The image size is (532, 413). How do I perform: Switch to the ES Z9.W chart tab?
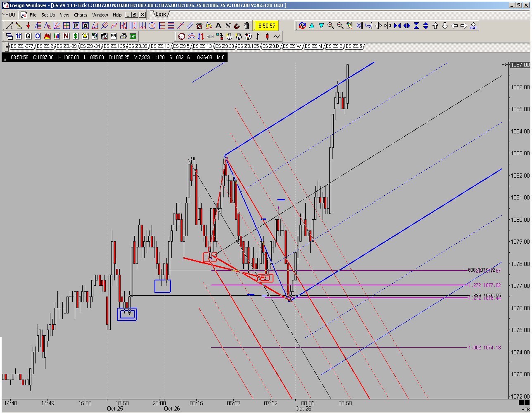[293, 46]
